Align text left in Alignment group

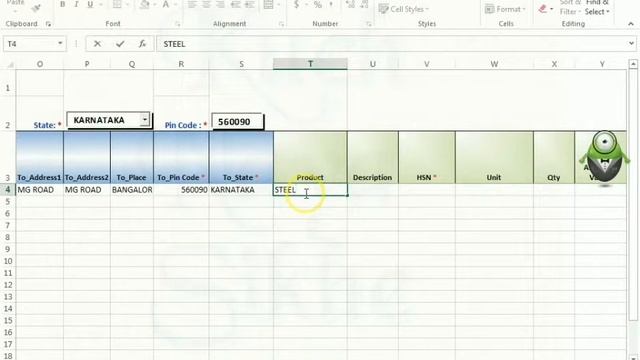(x=192, y=4)
